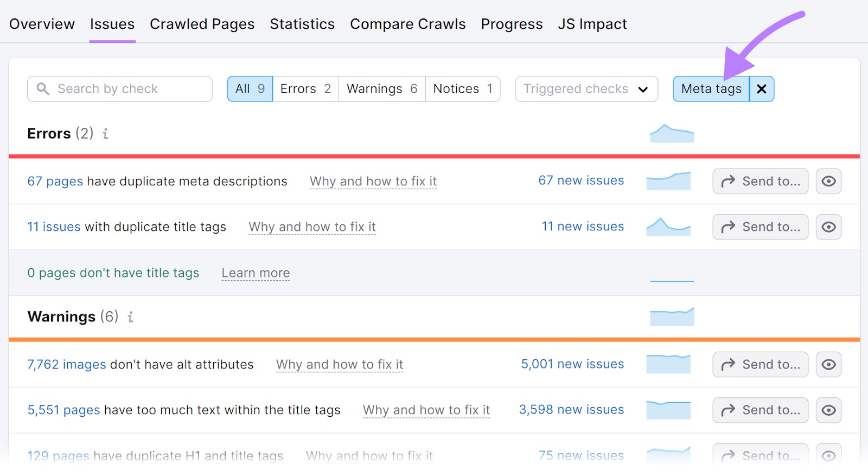This screenshot has height=471, width=868.
Task: Open the Progress tab
Action: point(512,24)
